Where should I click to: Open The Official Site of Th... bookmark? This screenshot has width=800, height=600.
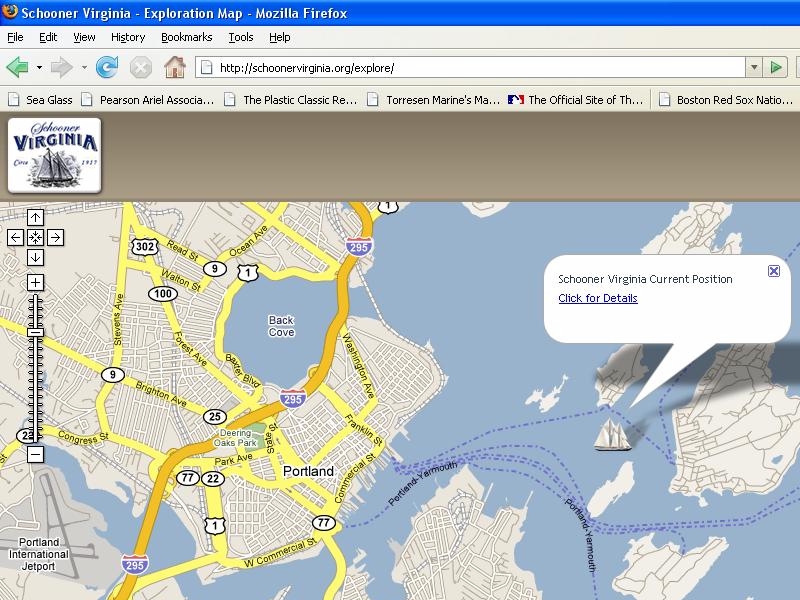(576, 99)
